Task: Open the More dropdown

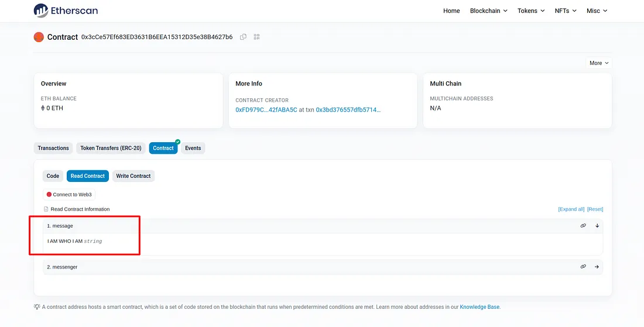Action: pos(599,63)
